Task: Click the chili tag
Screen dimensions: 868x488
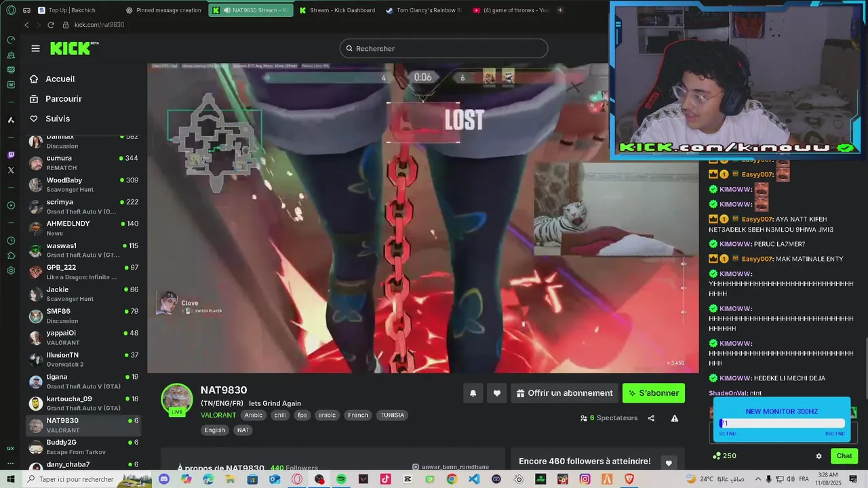Action: pyautogui.click(x=280, y=415)
